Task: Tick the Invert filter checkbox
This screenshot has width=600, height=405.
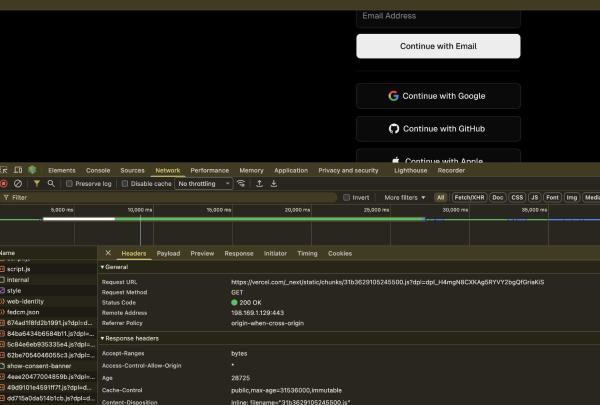Action: (347, 198)
